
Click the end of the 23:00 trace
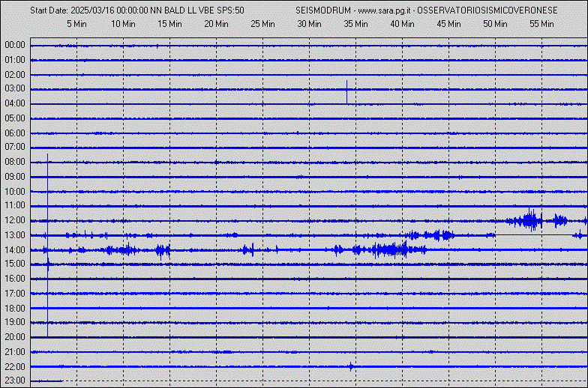(61, 381)
